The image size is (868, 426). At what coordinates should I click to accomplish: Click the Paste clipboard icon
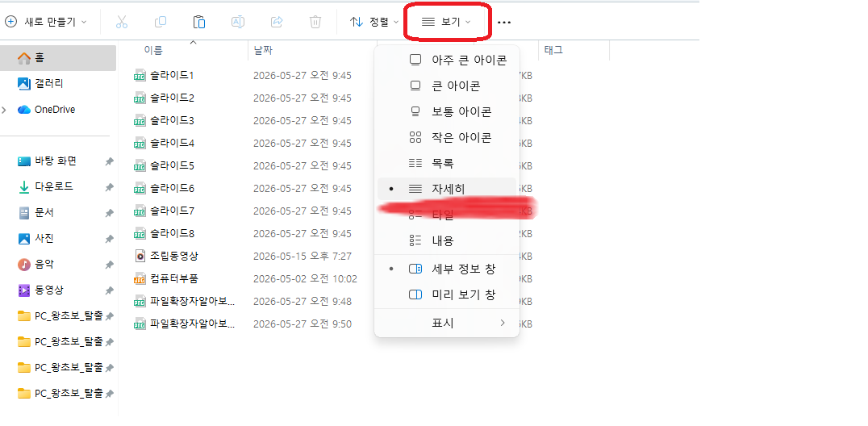(x=199, y=22)
